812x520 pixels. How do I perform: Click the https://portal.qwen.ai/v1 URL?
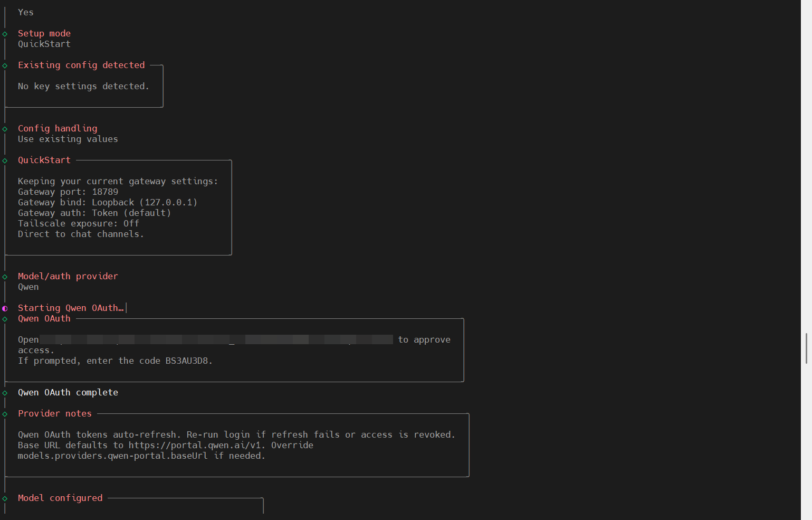pos(195,445)
